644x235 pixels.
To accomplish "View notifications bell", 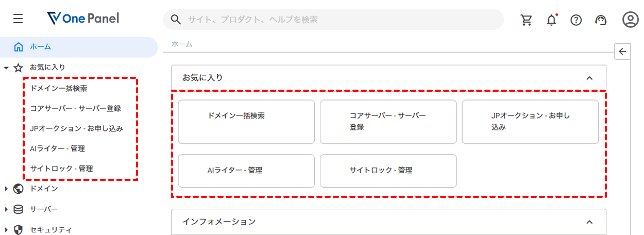I will [x=552, y=20].
